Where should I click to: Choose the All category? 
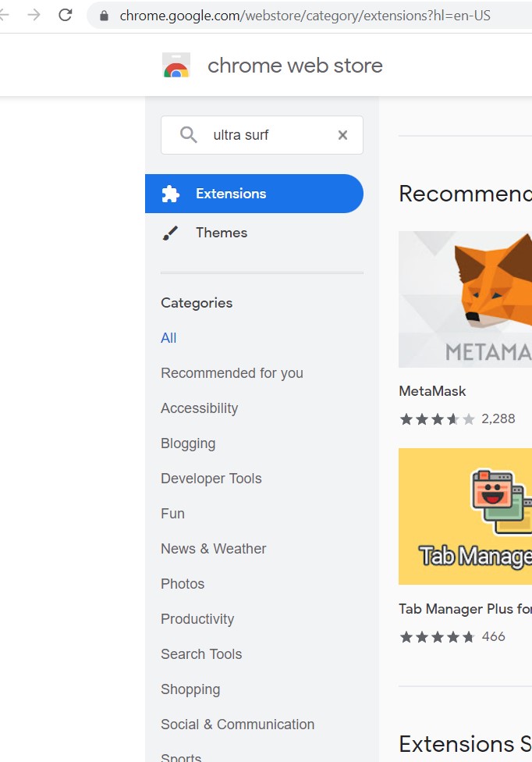(x=168, y=338)
